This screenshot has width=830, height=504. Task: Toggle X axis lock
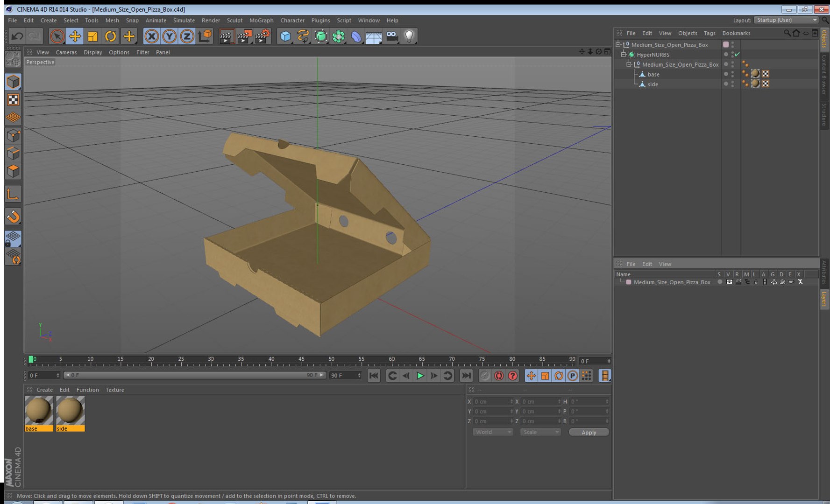point(151,36)
